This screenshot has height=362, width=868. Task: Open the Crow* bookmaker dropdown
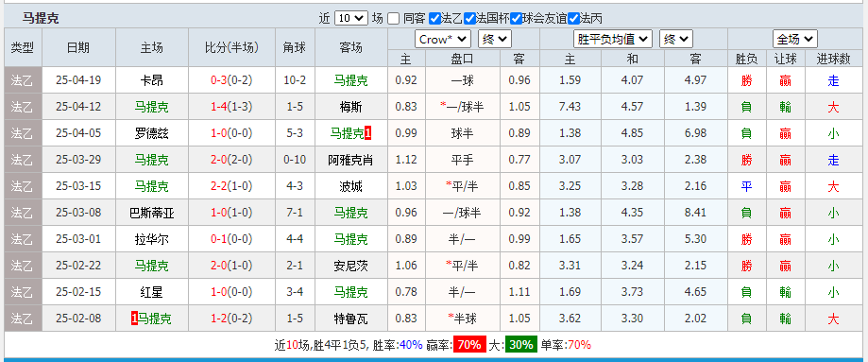[x=443, y=40]
